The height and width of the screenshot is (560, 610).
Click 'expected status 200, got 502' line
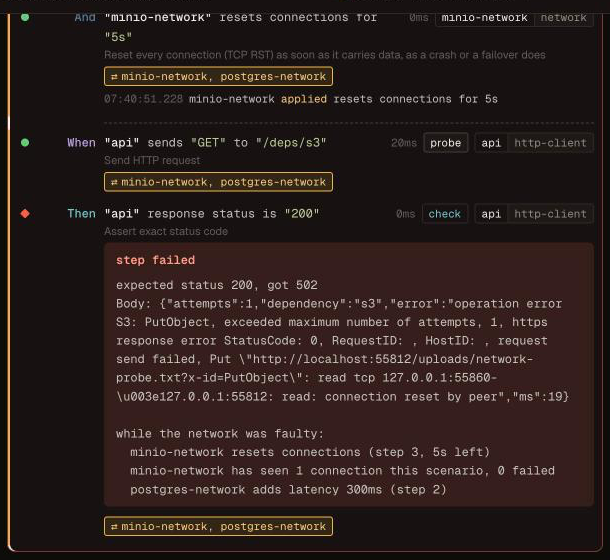[x=217, y=285]
